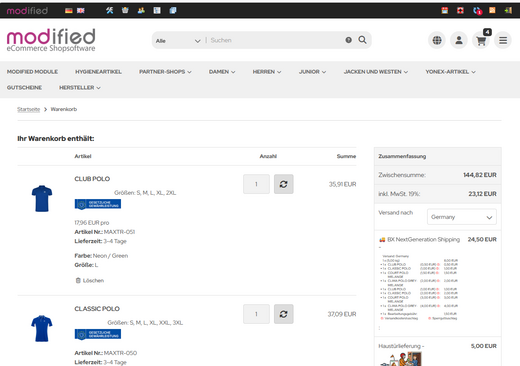The width and height of the screenshot is (520, 366).
Task: Open MODIFIED MODULE menu item
Action: click(32, 72)
